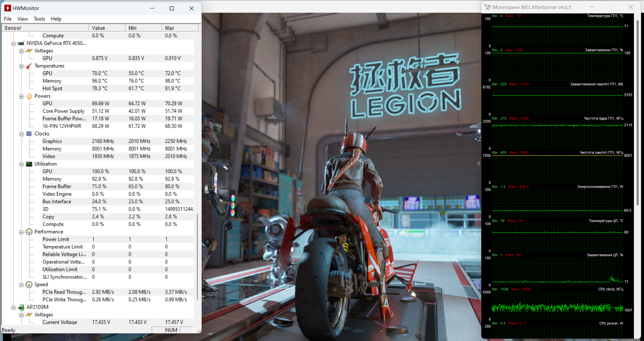This screenshot has height=341, width=644.
Task: Click the Speed gauge icon
Action: coord(29,285)
